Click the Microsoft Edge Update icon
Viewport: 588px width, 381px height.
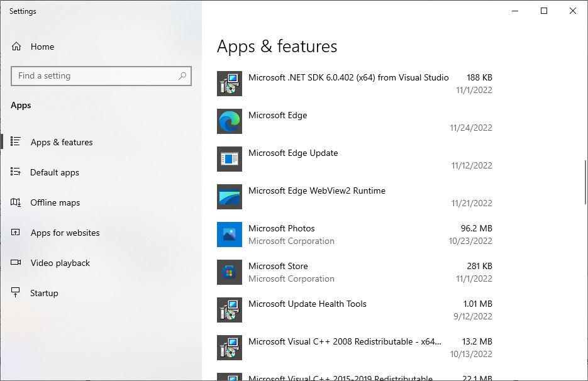(230, 159)
